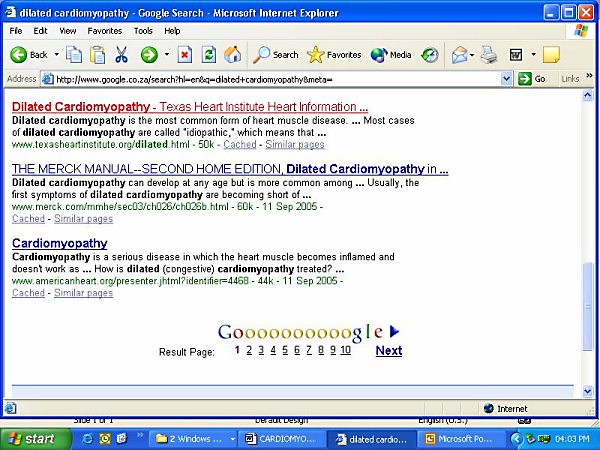Open the Back history dropdown arrow
The height and width of the screenshot is (450, 600).
56,55
